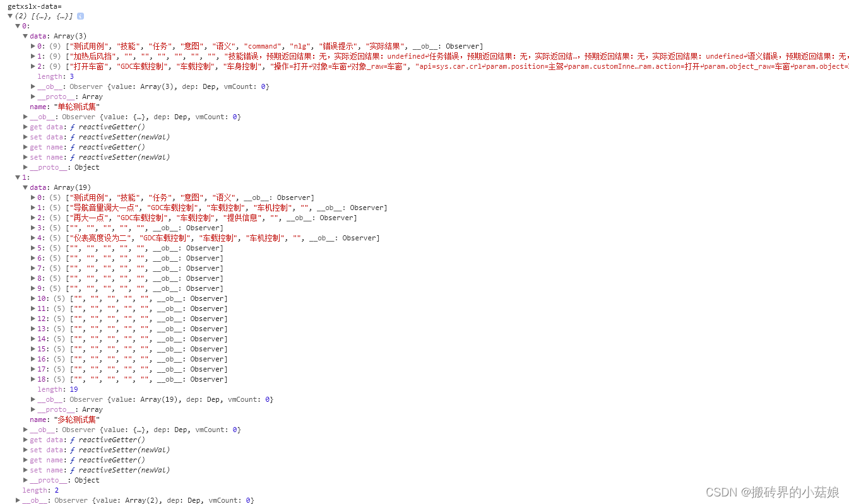Image resolution: width=849 pixels, height=504 pixels.
Task: Expand empty row 10 of Array(19)
Action: point(33,298)
